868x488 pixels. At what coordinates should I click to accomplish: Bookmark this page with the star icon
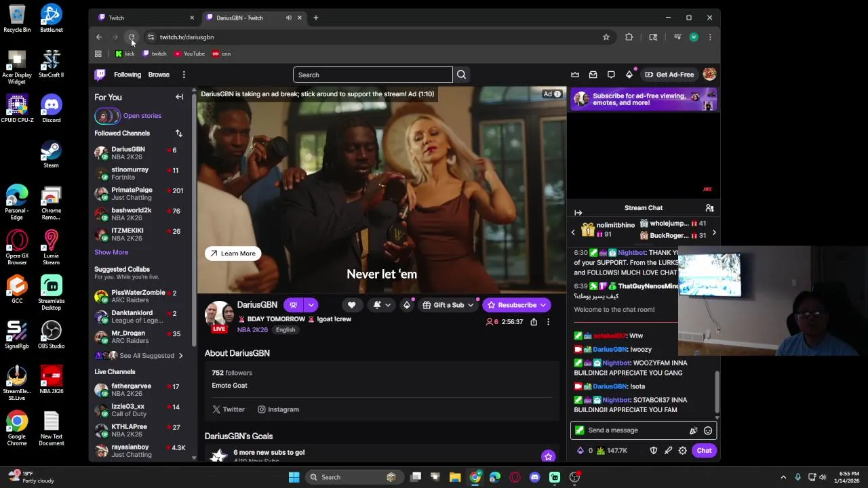tap(606, 37)
